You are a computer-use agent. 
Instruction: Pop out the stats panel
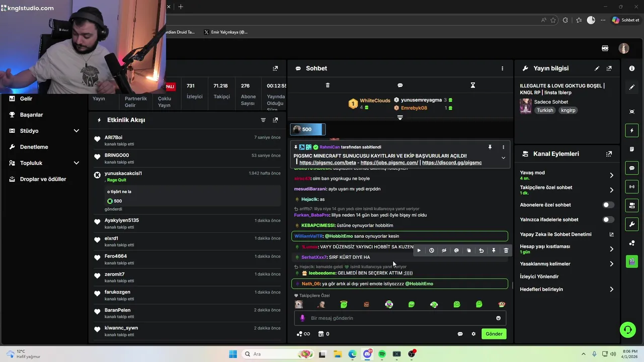coord(275,68)
